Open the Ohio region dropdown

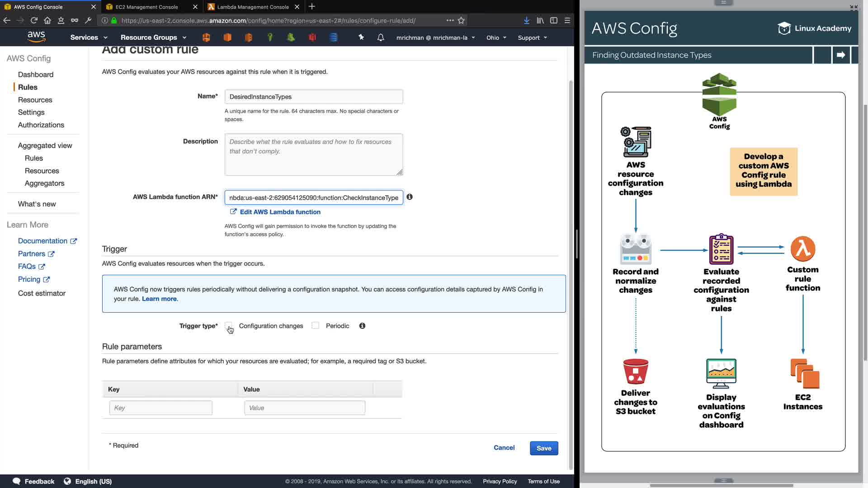pyautogui.click(x=496, y=38)
